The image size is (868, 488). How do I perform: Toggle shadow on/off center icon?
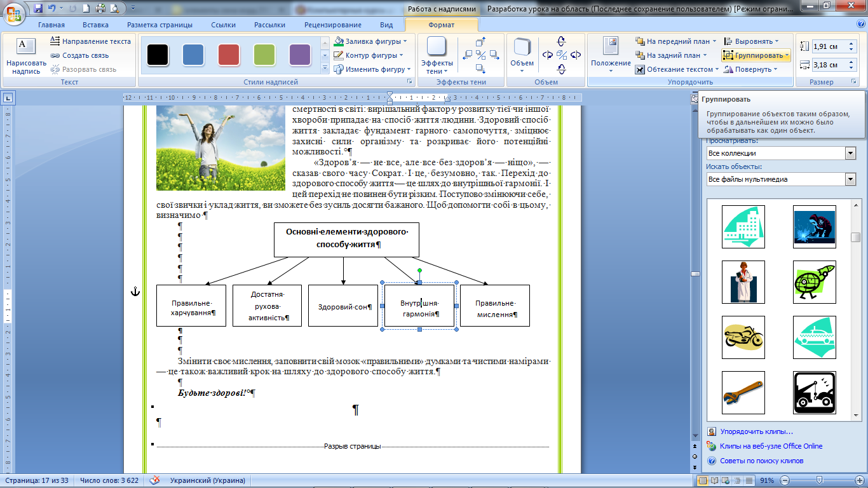[x=481, y=55]
